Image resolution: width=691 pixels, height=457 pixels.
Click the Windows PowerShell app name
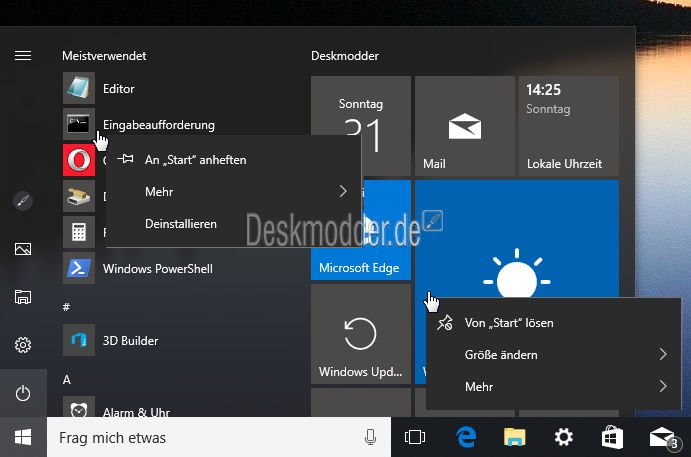(158, 268)
